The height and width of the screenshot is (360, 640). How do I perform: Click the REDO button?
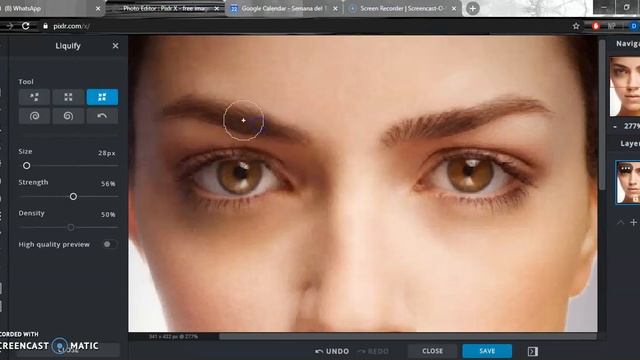[x=373, y=351]
